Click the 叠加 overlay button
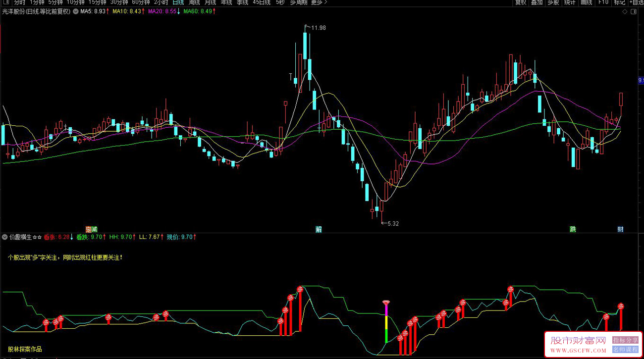The image size is (644, 359). point(537,2)
